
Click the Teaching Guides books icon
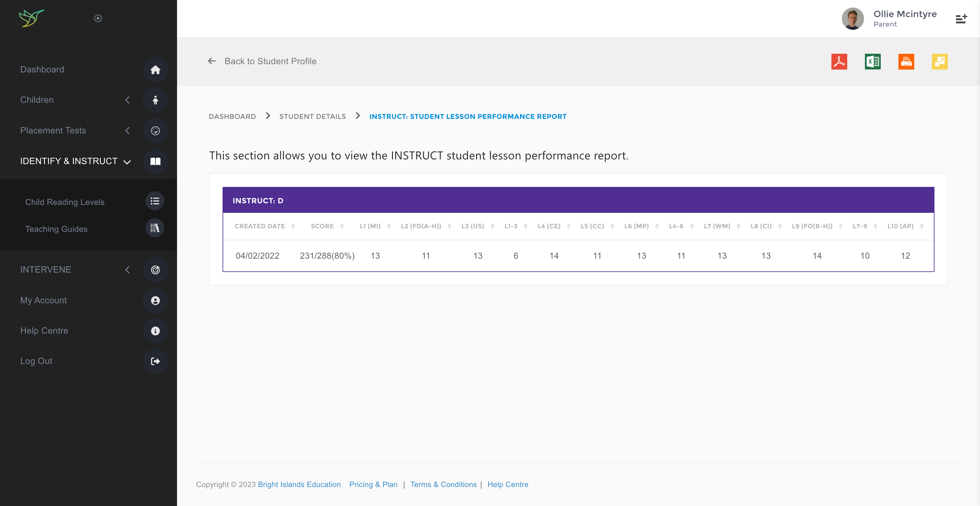(x=155, y=228)
